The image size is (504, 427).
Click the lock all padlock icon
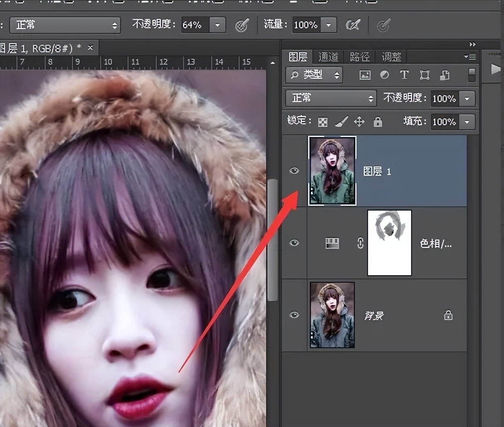[x=378, y=121]
